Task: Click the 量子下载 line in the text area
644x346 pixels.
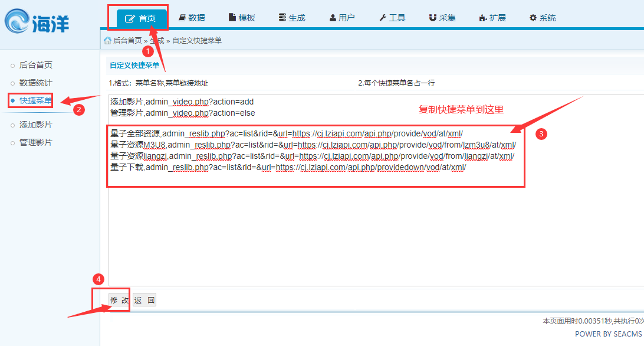Action: click(288, 167)
